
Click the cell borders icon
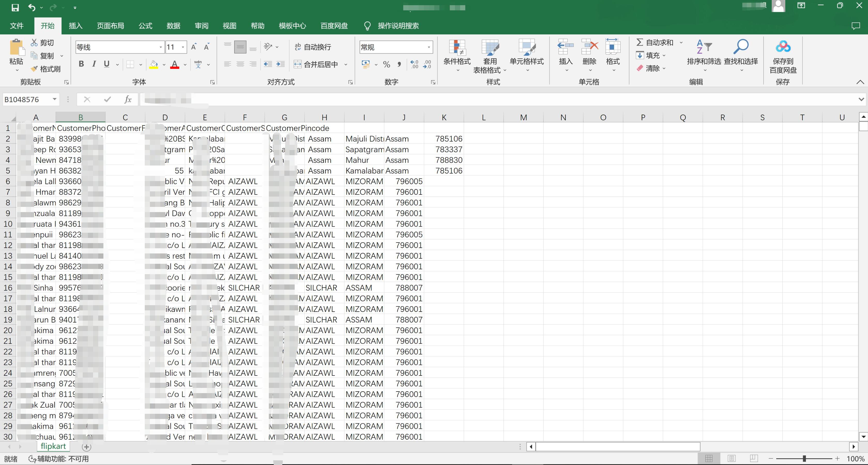pyautogui.click(x=130, y=64)
